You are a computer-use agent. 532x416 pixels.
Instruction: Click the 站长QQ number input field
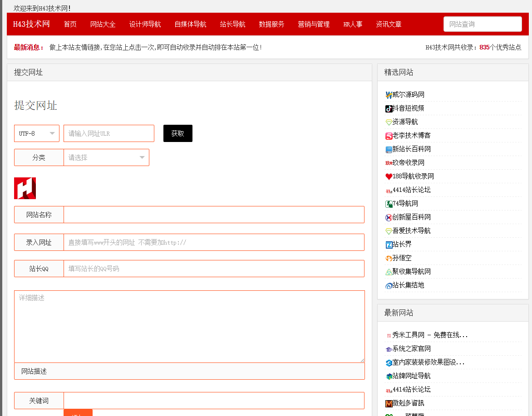pyautogui.click(x=214, y=269)
